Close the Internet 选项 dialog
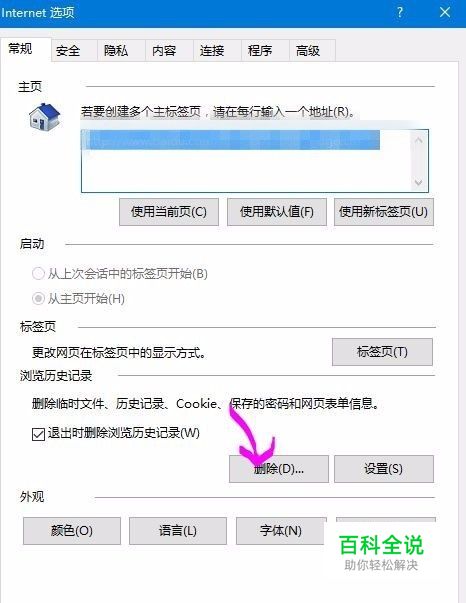The width and height of the screenshot is (466, 603). click(445, 12)
